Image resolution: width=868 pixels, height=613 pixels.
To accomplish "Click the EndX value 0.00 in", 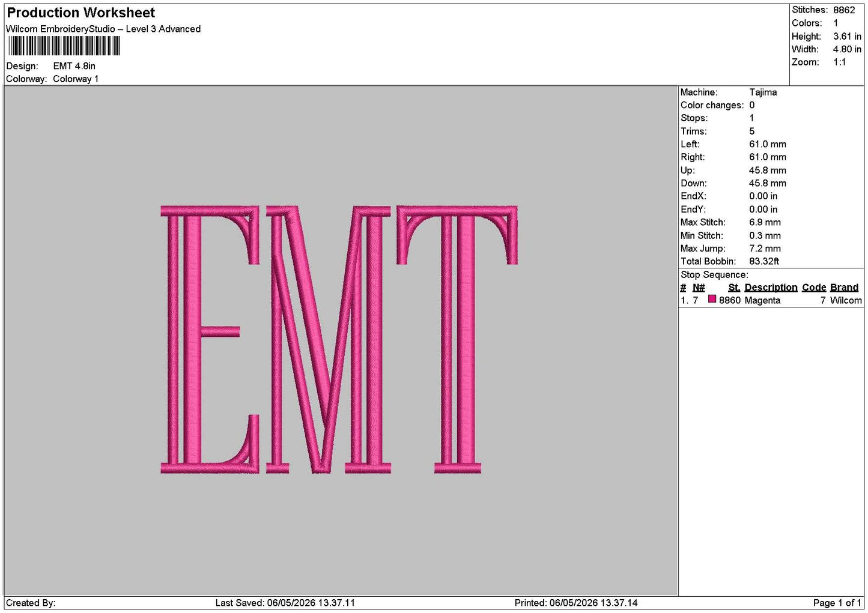I will [x=763, y=196].
